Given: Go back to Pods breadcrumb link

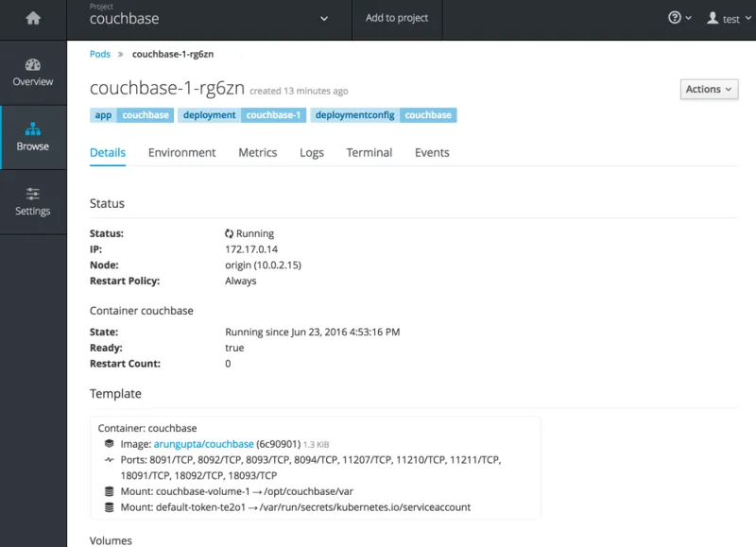Looking at the screenshot, I should [x=100, y=54].
